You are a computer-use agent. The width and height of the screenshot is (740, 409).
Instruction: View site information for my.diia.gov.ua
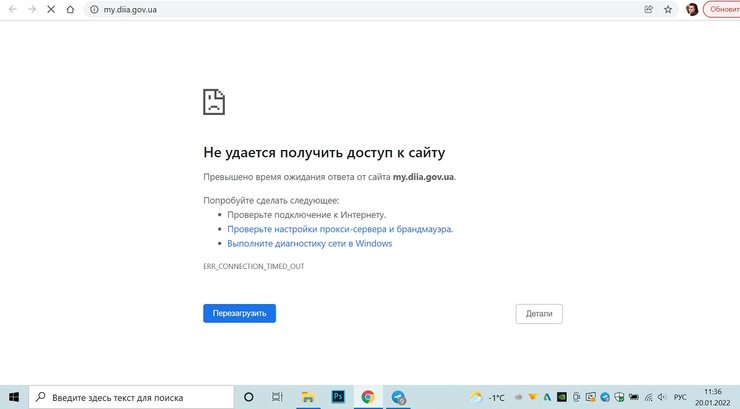pyautogui.click(x=94, y=9)
